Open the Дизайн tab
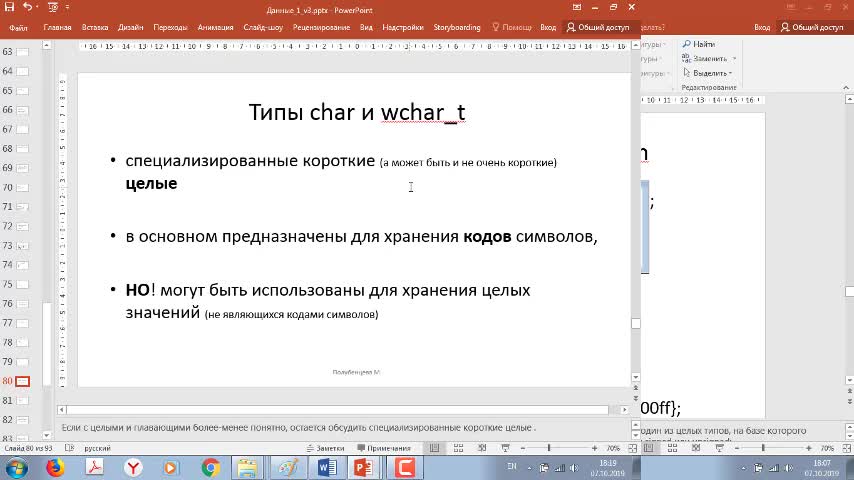Image resolution: width=854 pixels, height=480 pixels. click(x=131, y=27)
